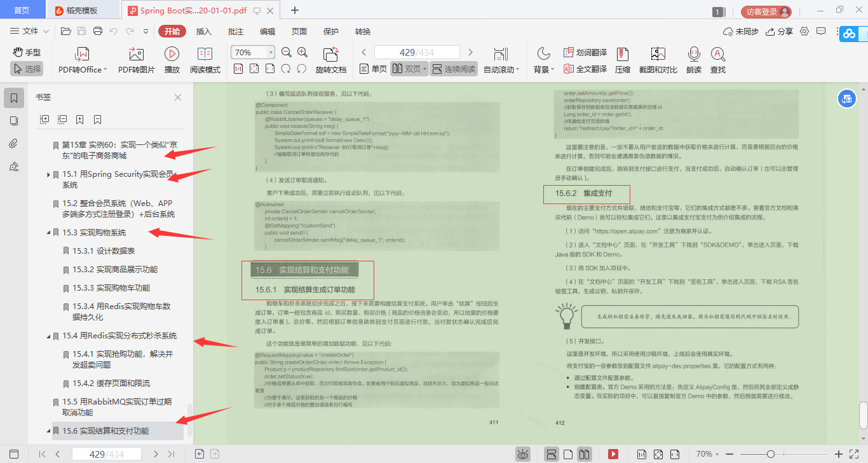This screenshot has width=868, height=463.
Task: Expand bookmark 15.1 用Spring Security实现会员系统
Action: tap(48, 174)
